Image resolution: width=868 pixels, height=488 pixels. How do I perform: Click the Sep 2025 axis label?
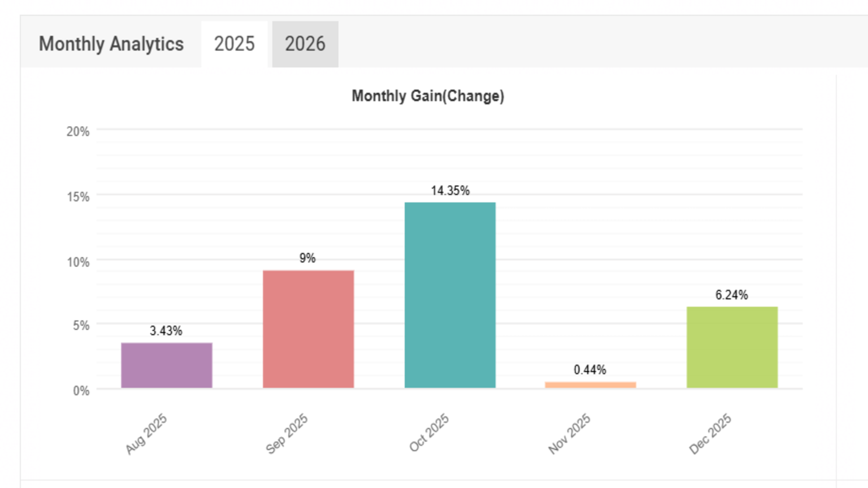pyautogui.click(x=287, y=433)
